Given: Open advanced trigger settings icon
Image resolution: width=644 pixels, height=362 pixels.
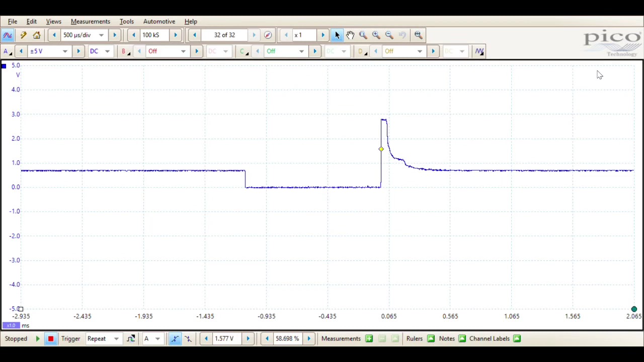Looking at the screenshot, I should coord(131,339).
